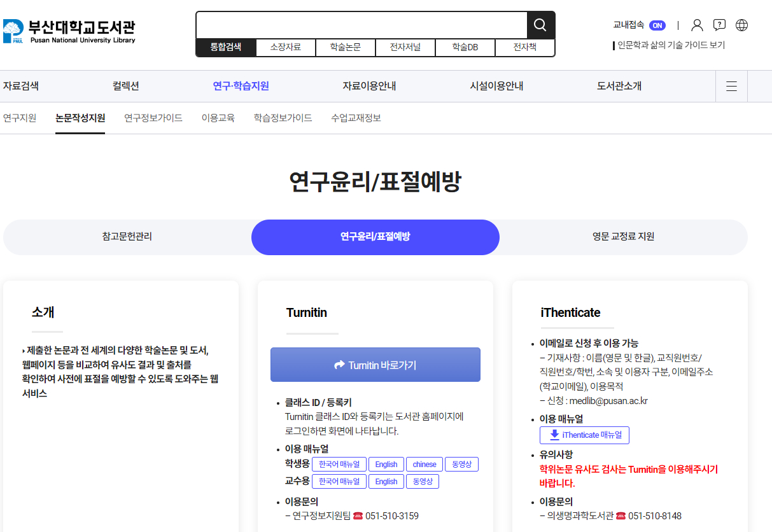Screen dimensions: 772x532
Task: Download the iThenticate 매뉴얼 file
Action: 584,435
